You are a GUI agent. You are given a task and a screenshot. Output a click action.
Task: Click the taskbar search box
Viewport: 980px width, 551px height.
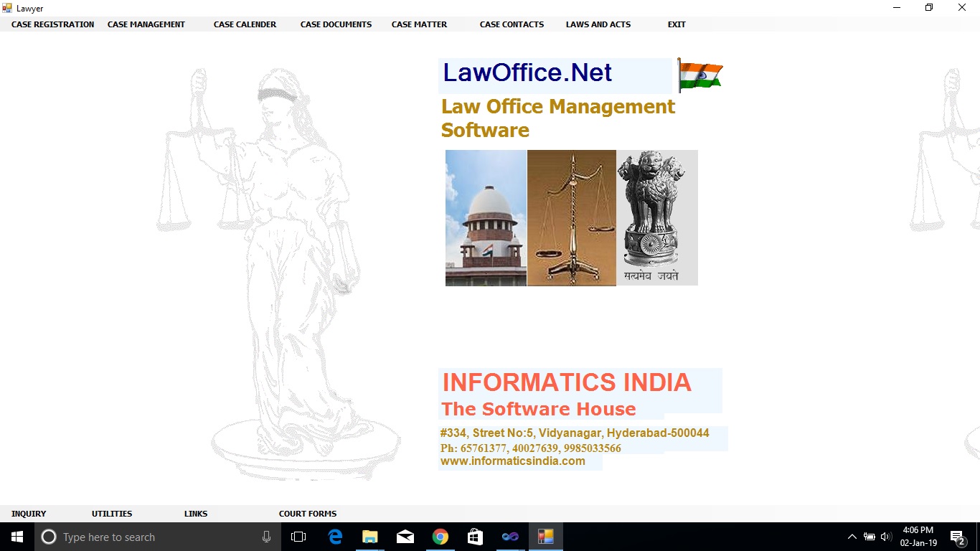click(158, 537)
